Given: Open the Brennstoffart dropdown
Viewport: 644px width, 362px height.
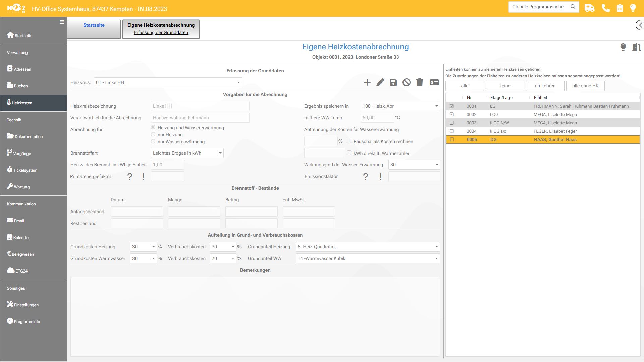Looking at the screenshot, I should 187,153.
